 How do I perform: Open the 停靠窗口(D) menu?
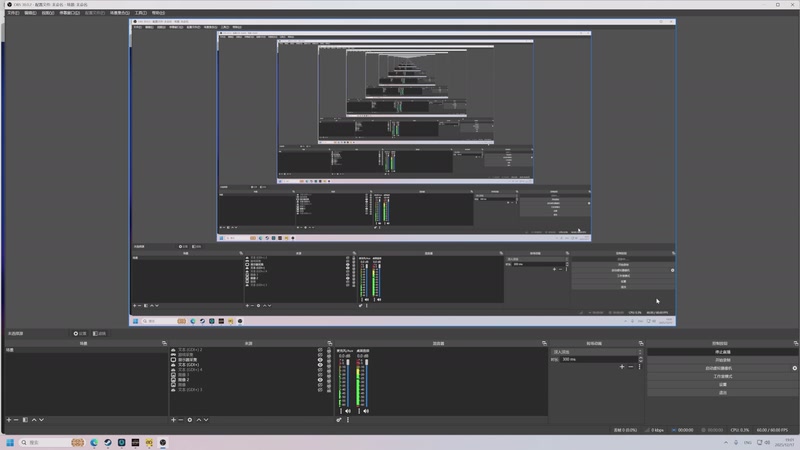click(x=69, y=13)
